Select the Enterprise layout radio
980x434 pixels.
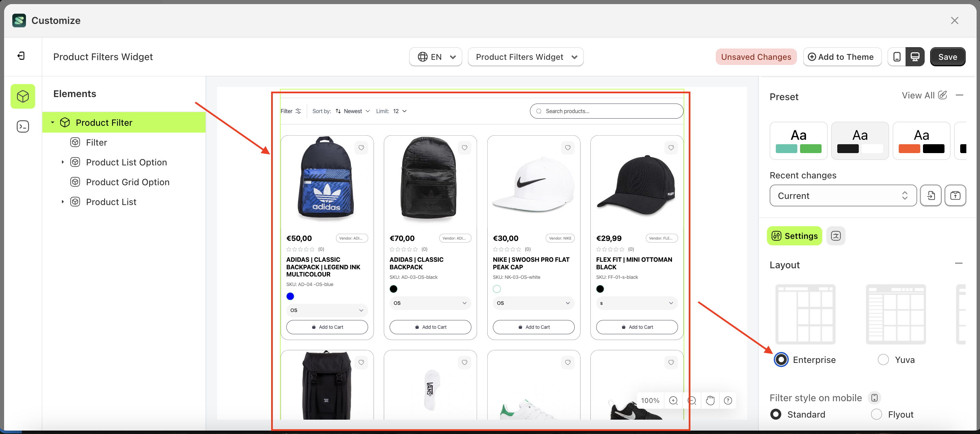(x=781, y=360)
